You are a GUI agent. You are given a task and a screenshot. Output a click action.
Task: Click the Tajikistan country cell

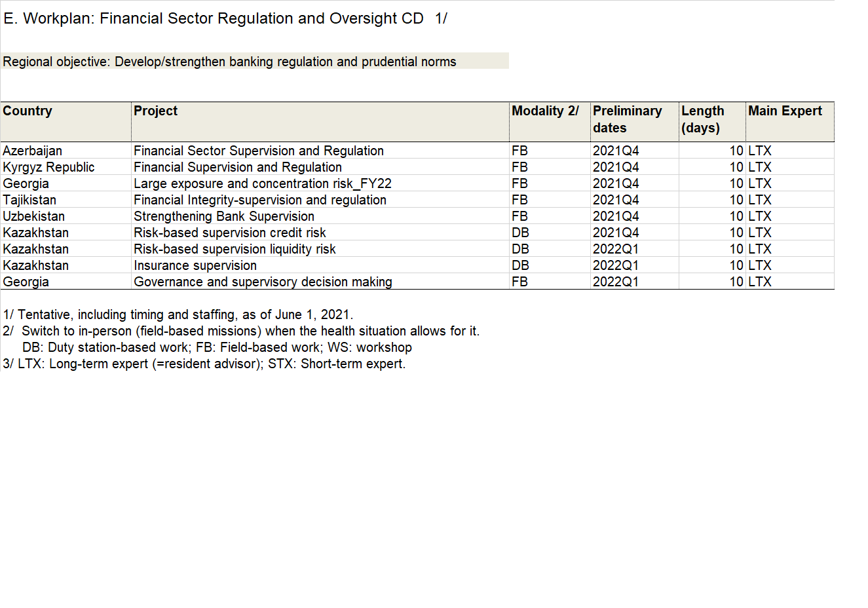[29, 200]
